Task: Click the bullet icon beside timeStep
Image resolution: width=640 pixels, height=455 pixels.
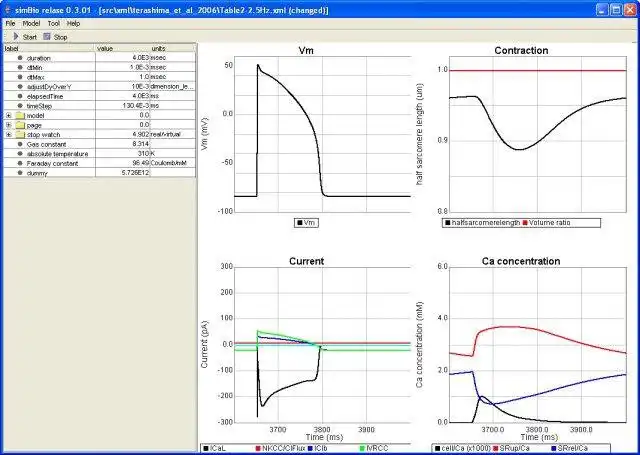Action: (x=20, y=106)
